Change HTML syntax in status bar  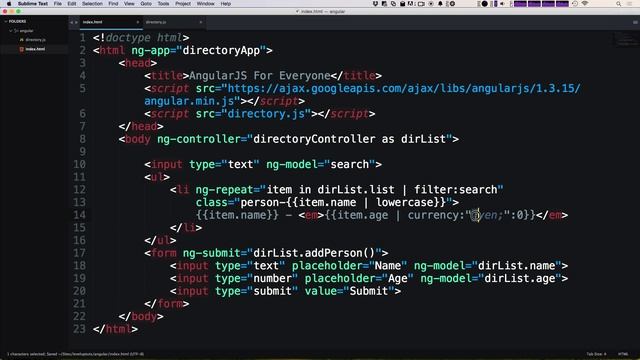pyautogui.click(x=623, y=354)
